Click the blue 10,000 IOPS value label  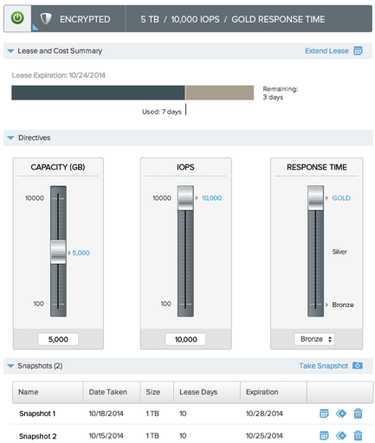click(x=212, y=198)
